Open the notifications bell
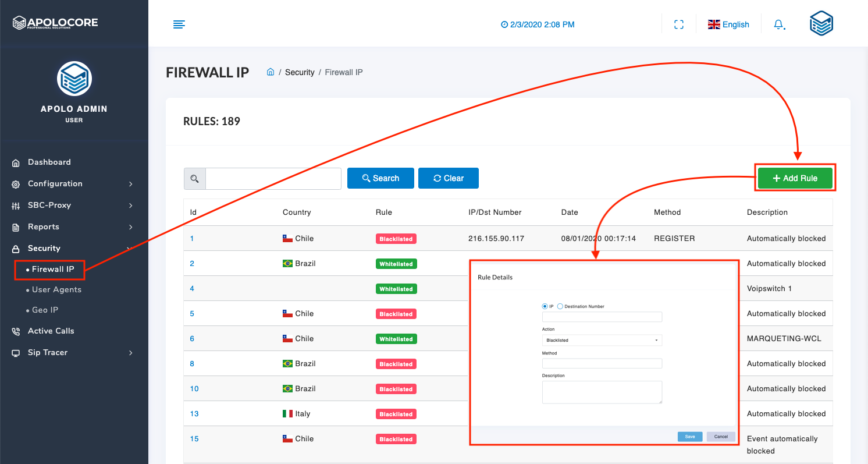The height and width of the screenshot is (464, 868). [x=778, y=24]
